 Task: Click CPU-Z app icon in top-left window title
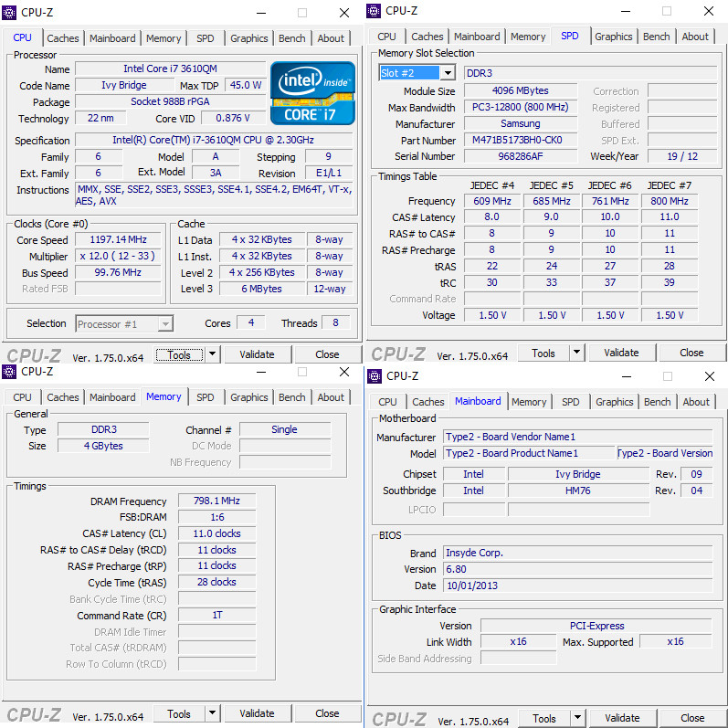tap(9, 13)
